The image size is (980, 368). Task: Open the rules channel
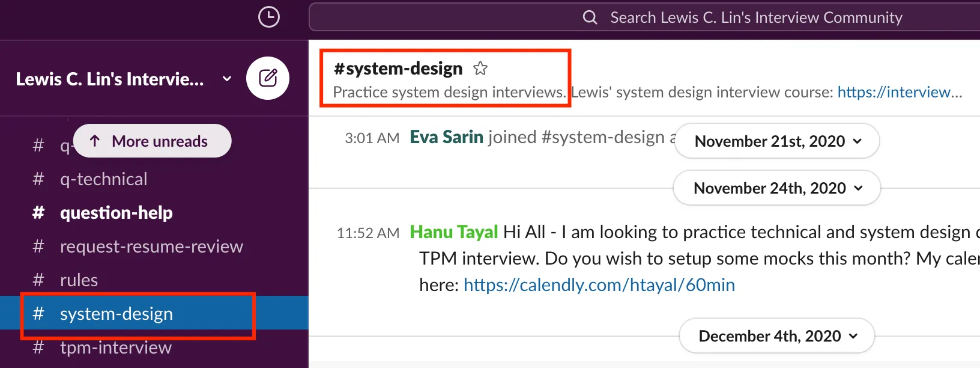[79, 280]
